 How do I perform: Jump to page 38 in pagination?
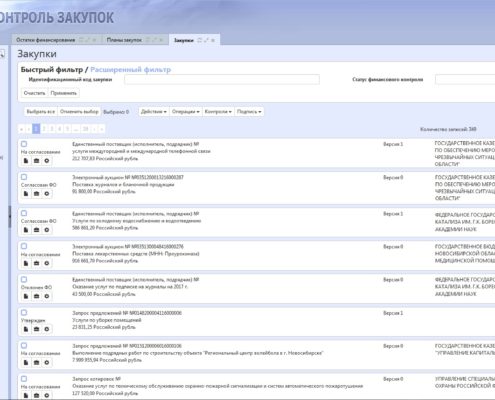(86, 129)
